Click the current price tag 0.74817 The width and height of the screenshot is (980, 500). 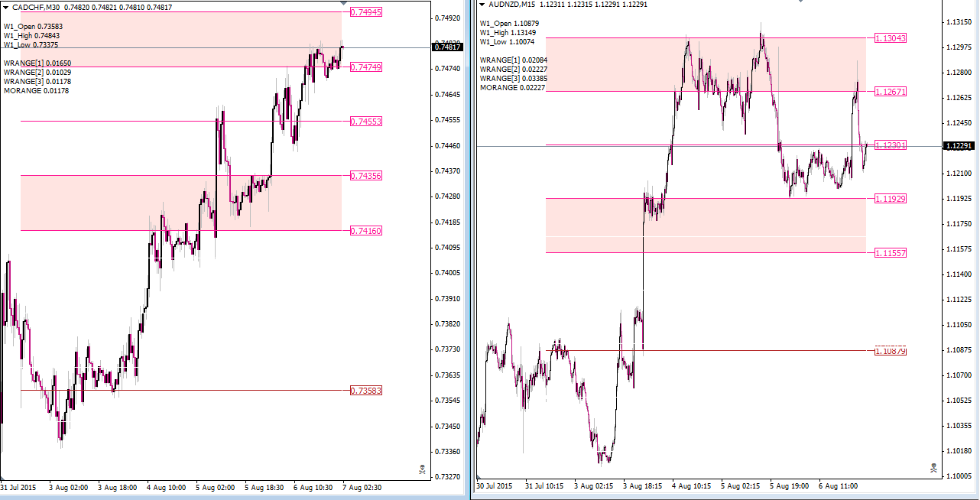coord(447,47)
